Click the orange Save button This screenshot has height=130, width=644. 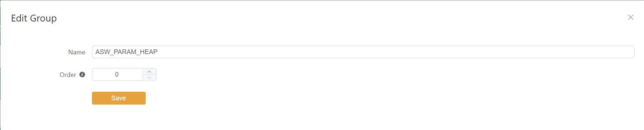pos(119,98)
